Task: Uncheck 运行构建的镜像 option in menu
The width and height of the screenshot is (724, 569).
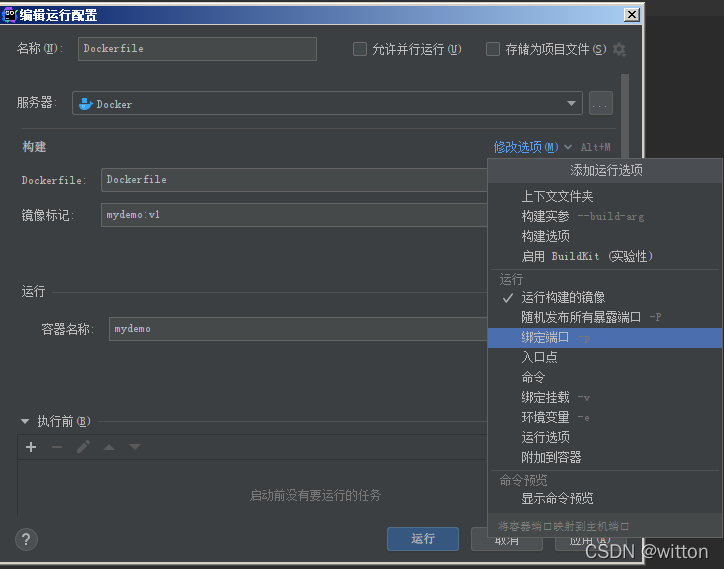Action: (x=605, y=297)
